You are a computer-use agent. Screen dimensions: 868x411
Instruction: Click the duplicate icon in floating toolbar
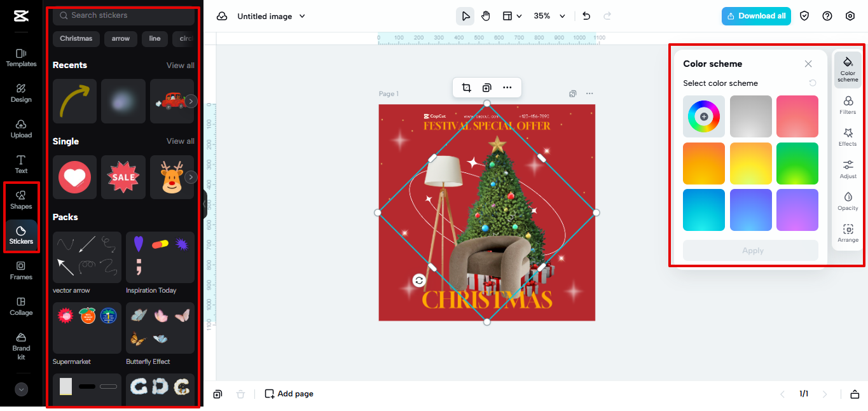coord(486,88)
